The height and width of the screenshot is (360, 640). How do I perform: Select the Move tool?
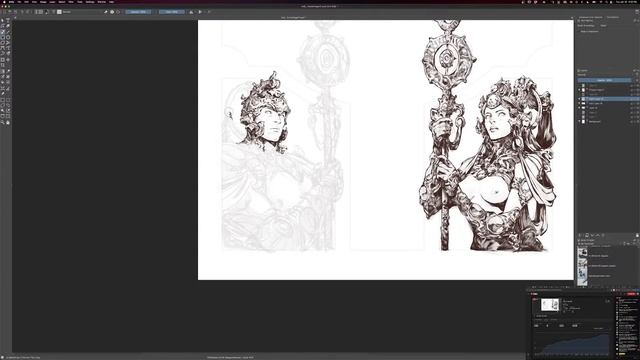(8, 60)
